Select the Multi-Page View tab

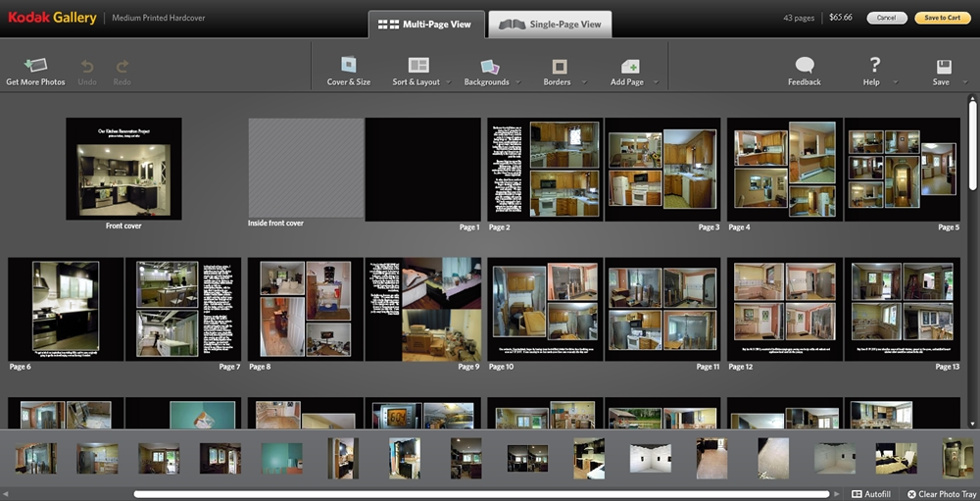click(x=427, y=25)
